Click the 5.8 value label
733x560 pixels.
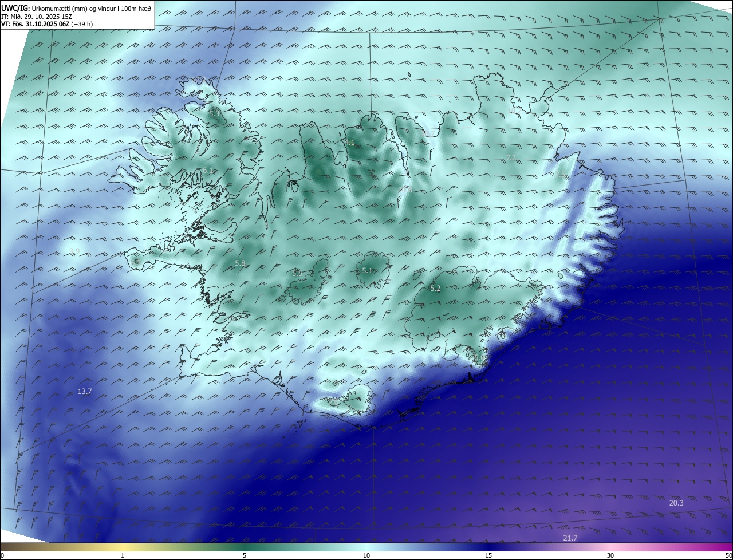pyautogui.click(x=240, y=263)
